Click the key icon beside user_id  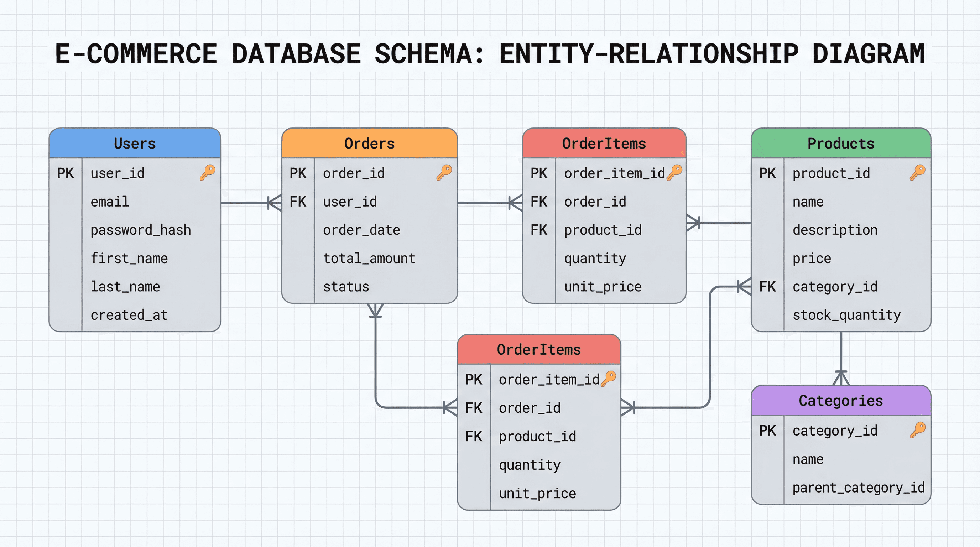(x=208, y=172)
